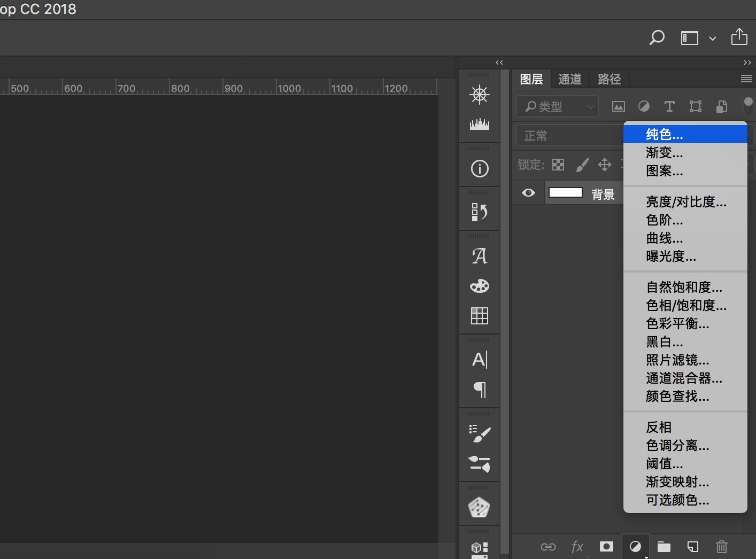Filter layers by type T icon
The height and width of the screenshot is (559, 756).
(669, 106)
